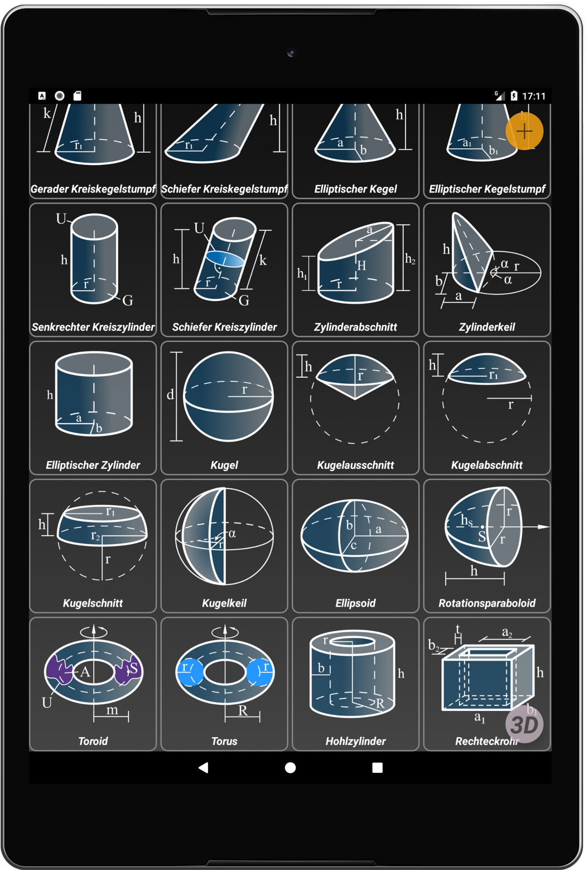The width and height of the screenshot is (588, 870).
Task: Open the Kugel sphere tile
Action: tap(224, 408)
